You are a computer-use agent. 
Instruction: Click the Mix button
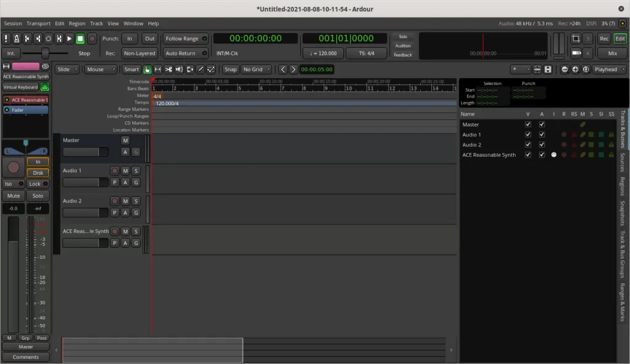pyautogui.click(x=612, y=53)
